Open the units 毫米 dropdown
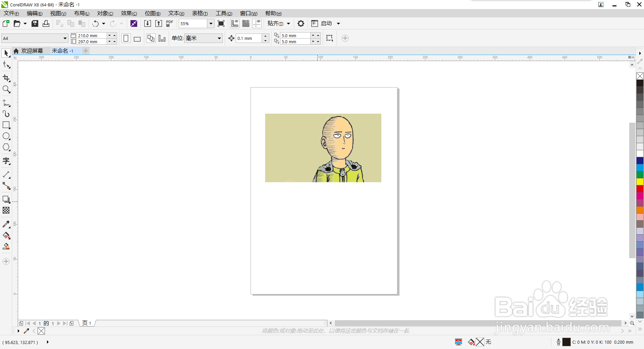The height and width of the screenshot is (349, 644). click(219, 38)
